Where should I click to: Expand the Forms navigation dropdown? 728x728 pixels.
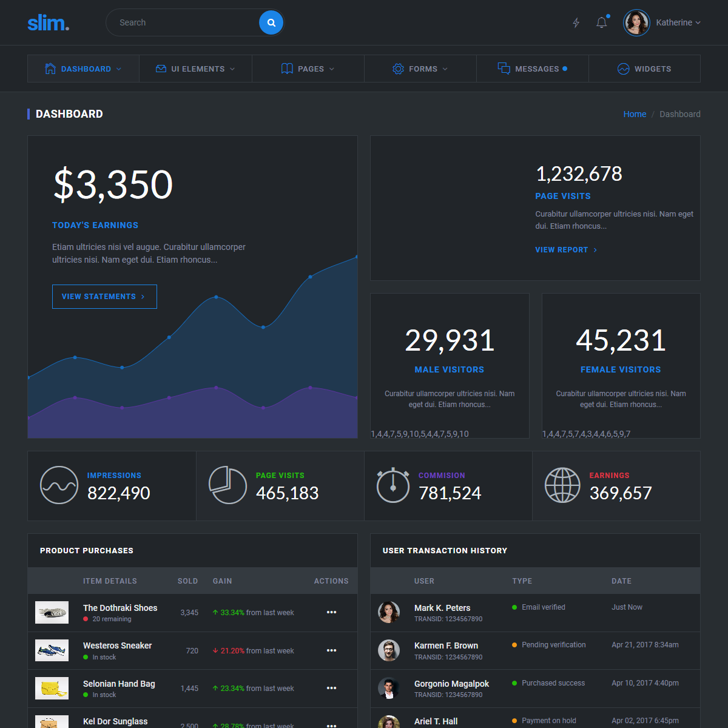(x=420, y=69)
